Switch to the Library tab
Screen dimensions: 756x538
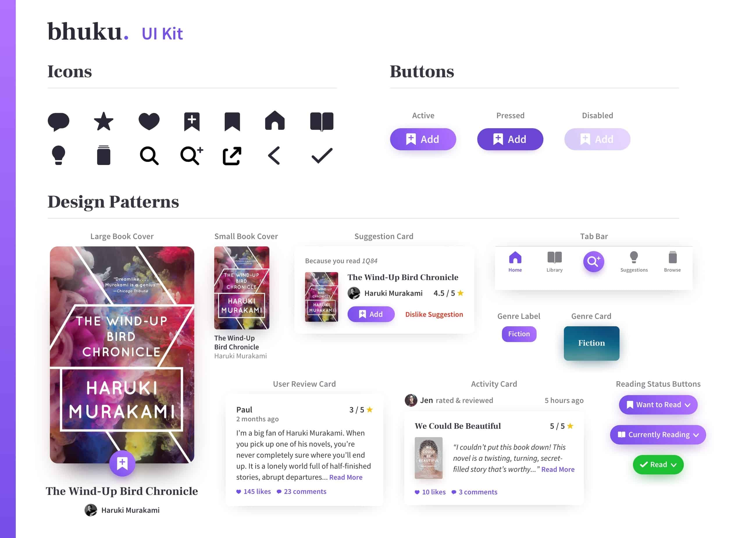click(x=554, y=262)
